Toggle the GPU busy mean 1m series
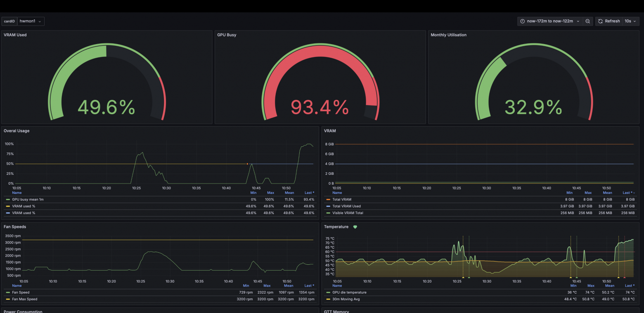Image resolution: width=644 pixels, height=313 pixels. (28, 200)
